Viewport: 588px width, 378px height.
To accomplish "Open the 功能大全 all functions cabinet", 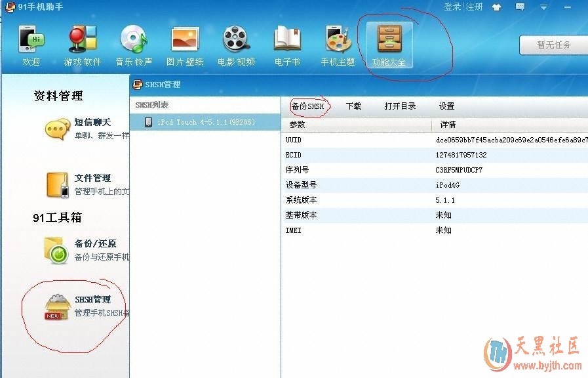I will [389, 45].
